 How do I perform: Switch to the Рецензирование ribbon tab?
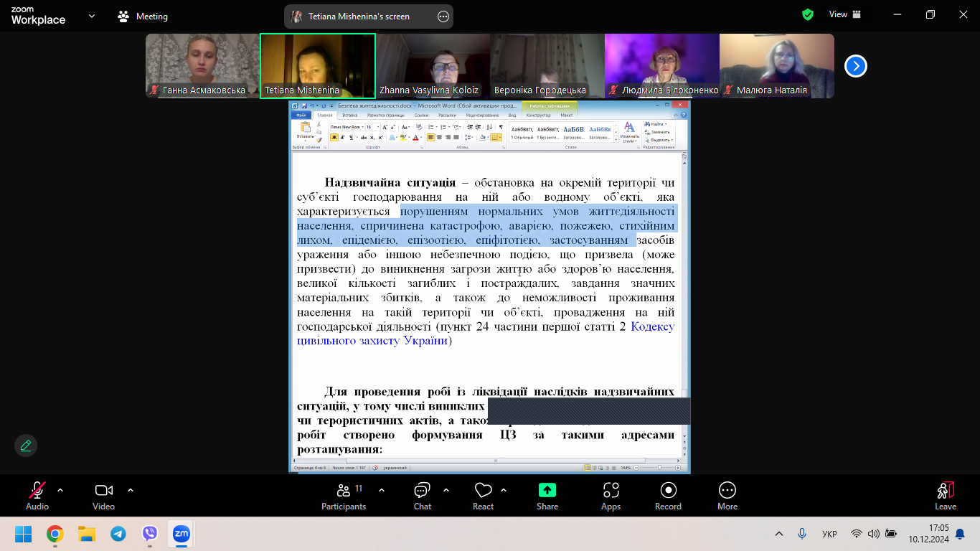coord(482,115)
